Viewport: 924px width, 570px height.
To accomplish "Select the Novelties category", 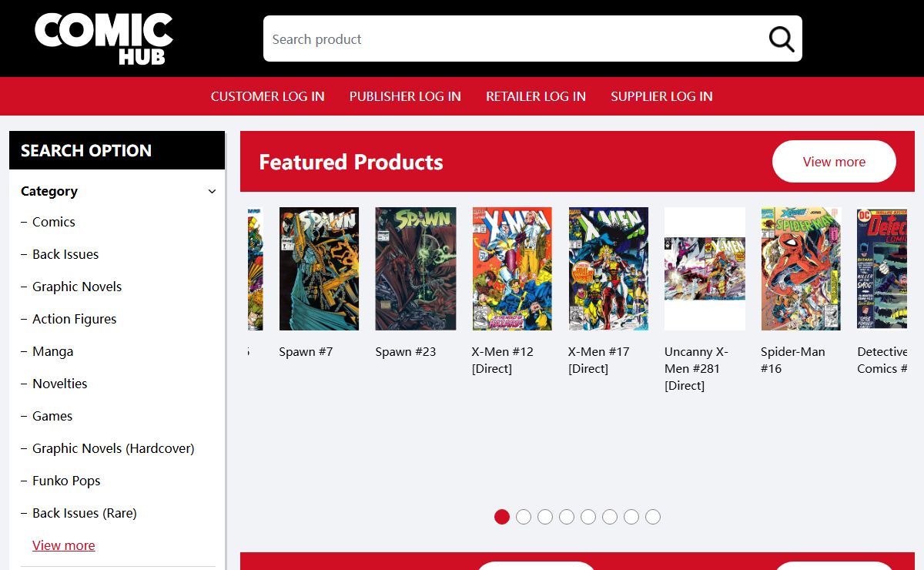I will (60, 384).
